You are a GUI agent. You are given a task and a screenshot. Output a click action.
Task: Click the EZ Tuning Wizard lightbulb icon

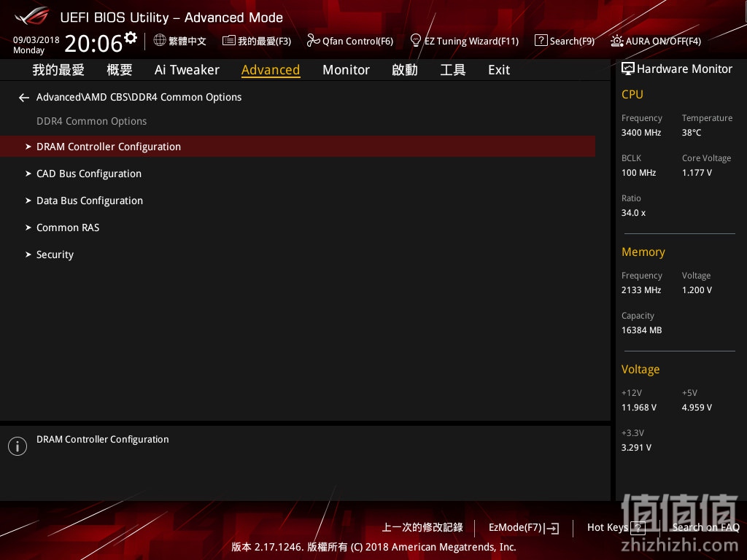[415, 41]
